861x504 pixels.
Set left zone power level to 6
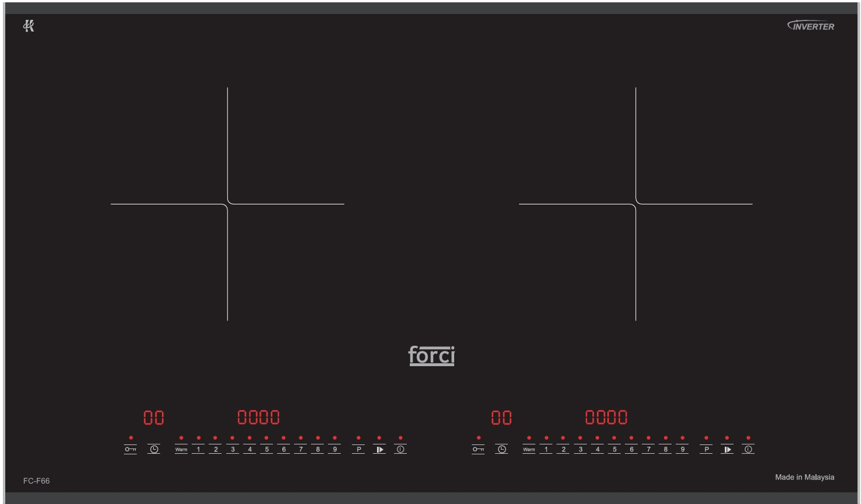tap(283, 449)
